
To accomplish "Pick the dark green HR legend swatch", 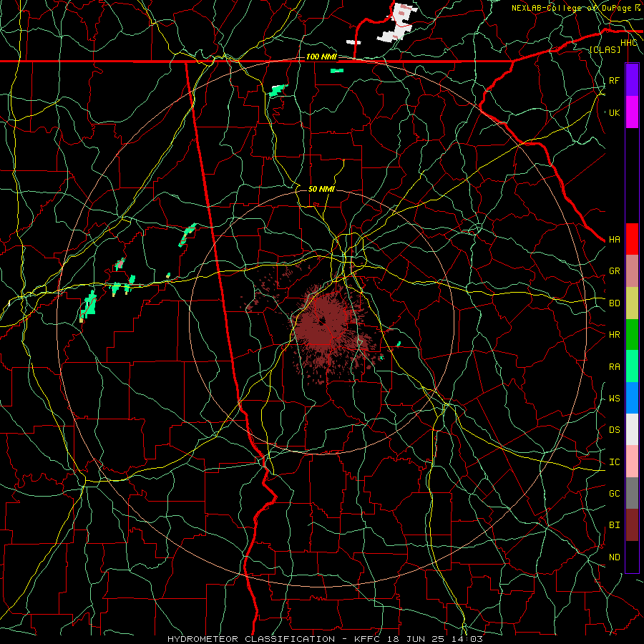I will (x=632, y=334).
